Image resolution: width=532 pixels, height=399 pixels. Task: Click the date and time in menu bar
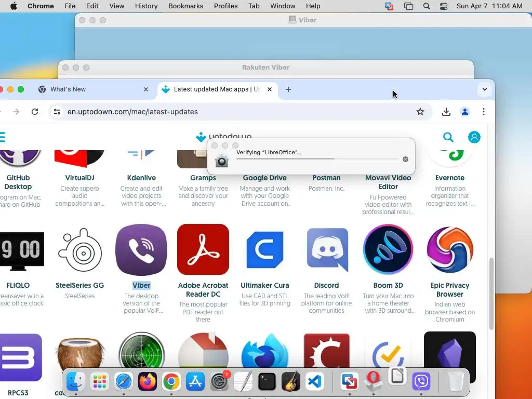(489, 6)
